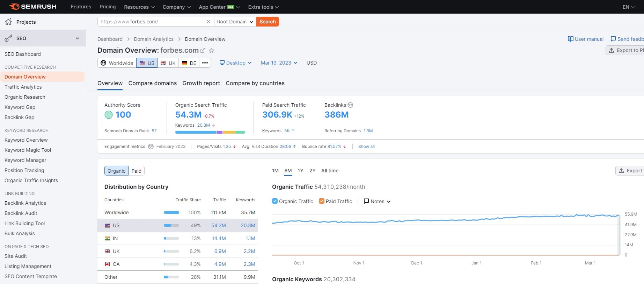Star forbes.com as a favorite
Image resolution: width=644 pixels, height=284 pixels.
(212, 51)
